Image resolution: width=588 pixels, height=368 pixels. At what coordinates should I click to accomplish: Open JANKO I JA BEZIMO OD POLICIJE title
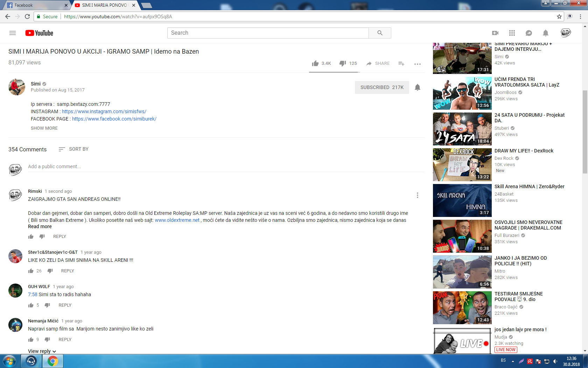521,261
